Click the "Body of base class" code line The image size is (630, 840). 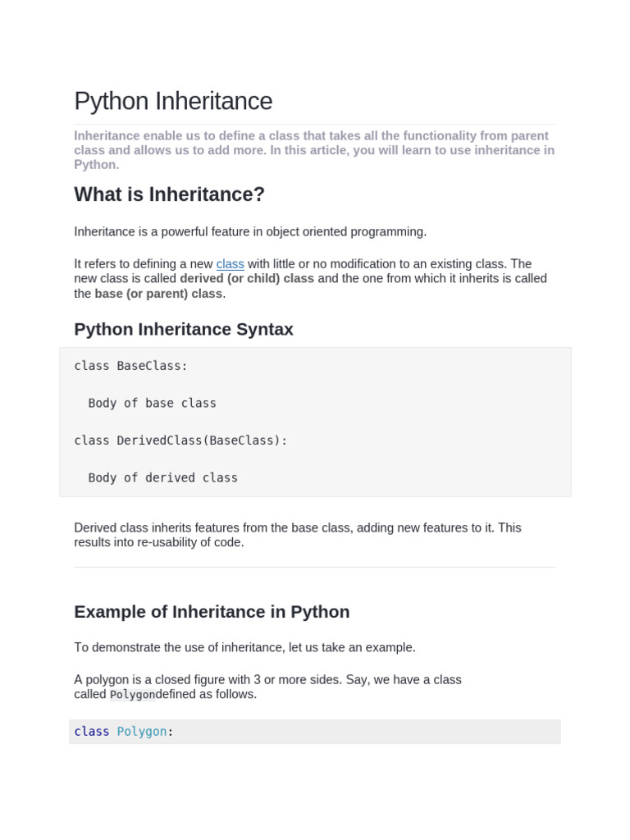[x=153, y=404]
